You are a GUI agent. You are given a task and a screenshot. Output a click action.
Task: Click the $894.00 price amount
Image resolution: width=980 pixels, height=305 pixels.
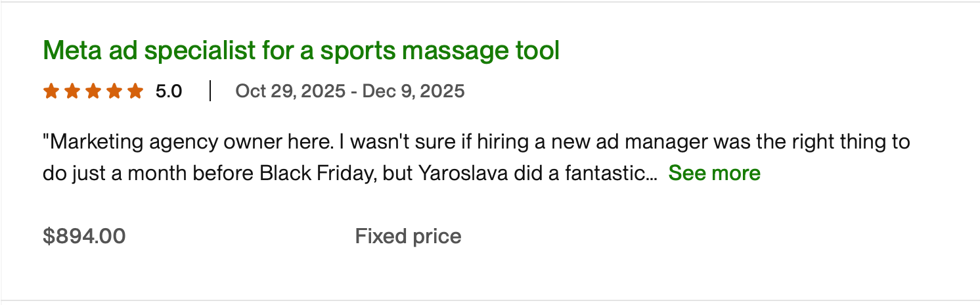84,236
